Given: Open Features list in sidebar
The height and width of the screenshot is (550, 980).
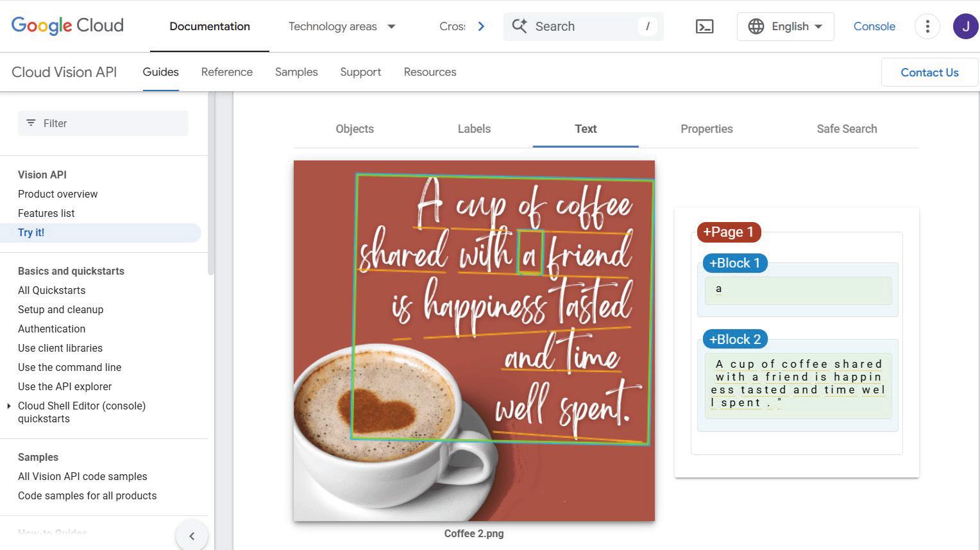Looking at the screenshot, I should pyautogui.click(x=46, y=213).
